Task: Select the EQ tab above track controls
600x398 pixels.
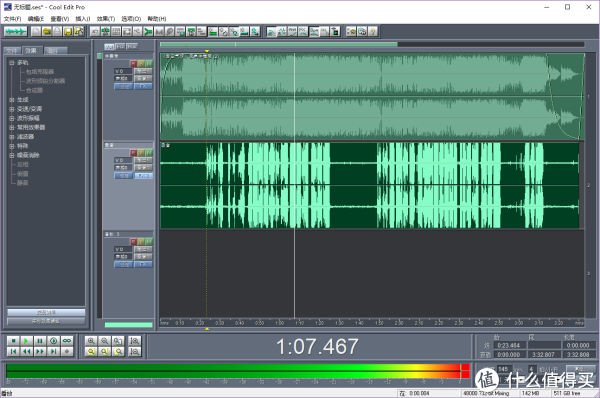Action: pos(121,47)
